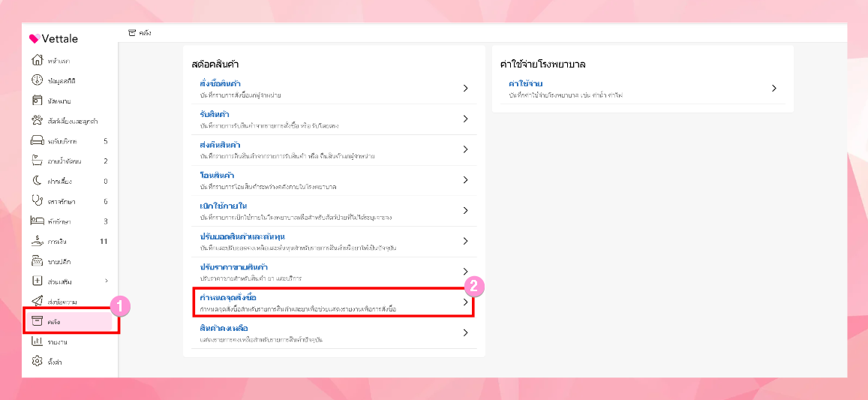
Task: Open the send message paper plane icon
Action: [x=37, y=302]
